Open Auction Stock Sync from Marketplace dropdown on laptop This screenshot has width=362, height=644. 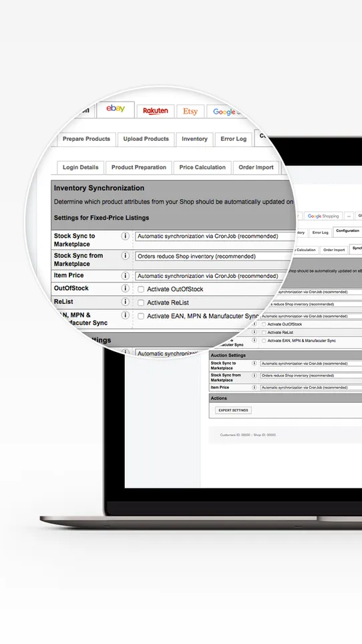(311, 375)
